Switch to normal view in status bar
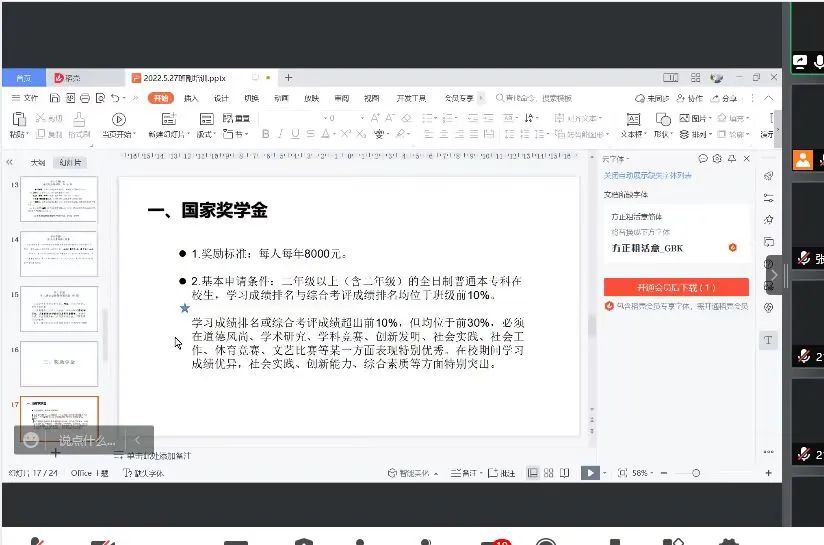This screenshot has height=545, width=824. pos(533,473)
